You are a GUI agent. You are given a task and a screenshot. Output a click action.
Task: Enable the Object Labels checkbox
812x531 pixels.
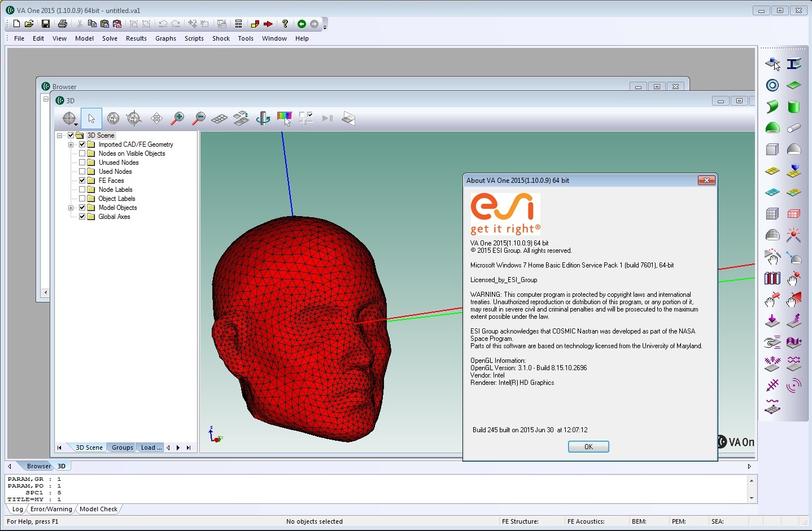(82, 199)
